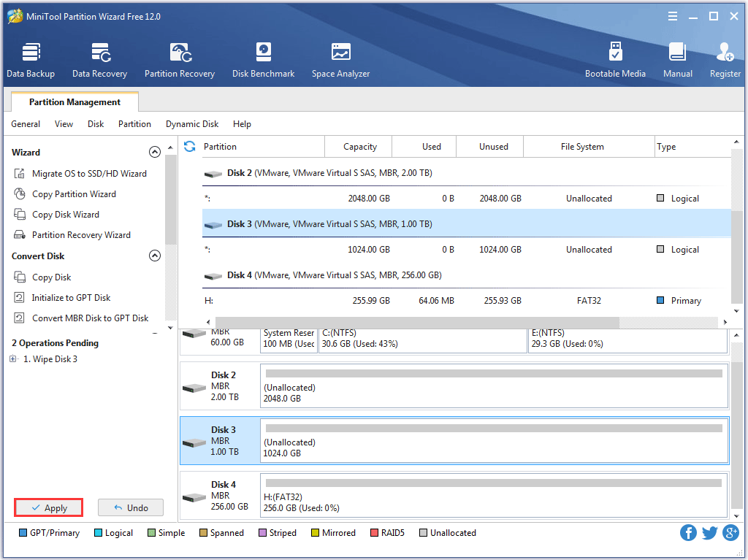Select the 1024.00 GB unallocated partition row

coord(467,250)
